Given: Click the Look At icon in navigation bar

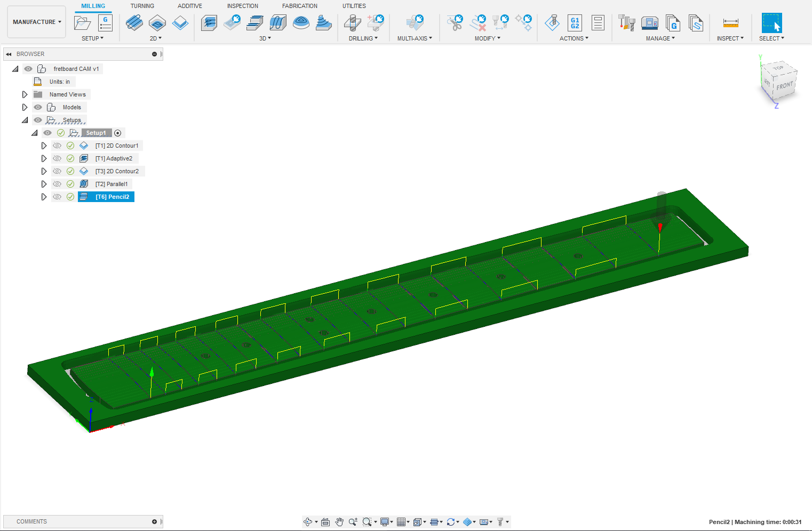Looking at the screenshot, I should click(x=325, y=522).
